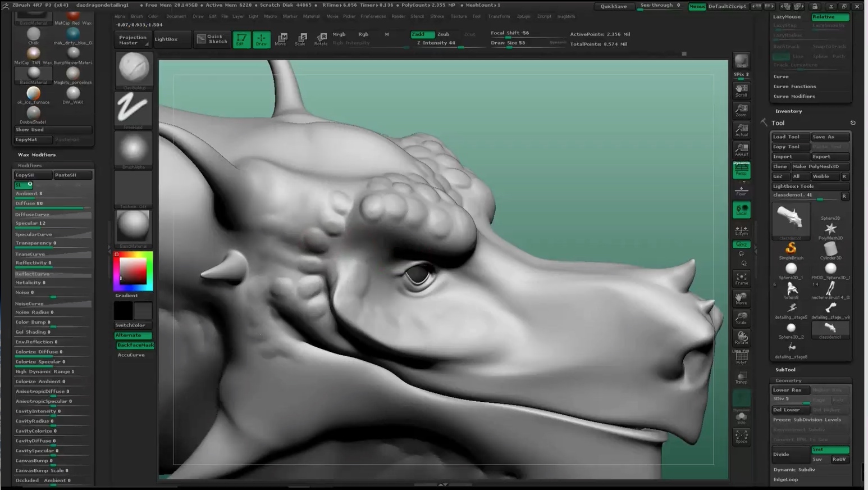Click the Frame mesh icon
This screenshot has width=868, height=490.
point(741,279)
